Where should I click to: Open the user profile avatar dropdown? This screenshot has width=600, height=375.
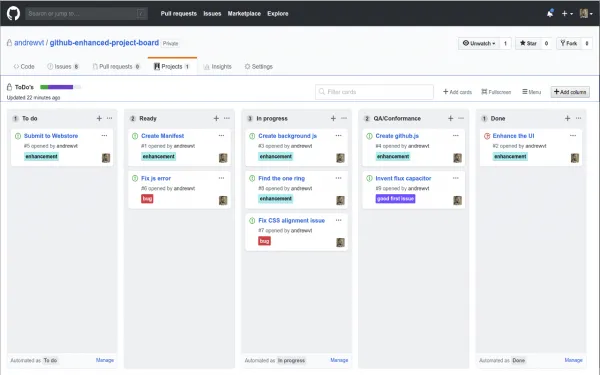pyautogui.click(x=586, y=13)
